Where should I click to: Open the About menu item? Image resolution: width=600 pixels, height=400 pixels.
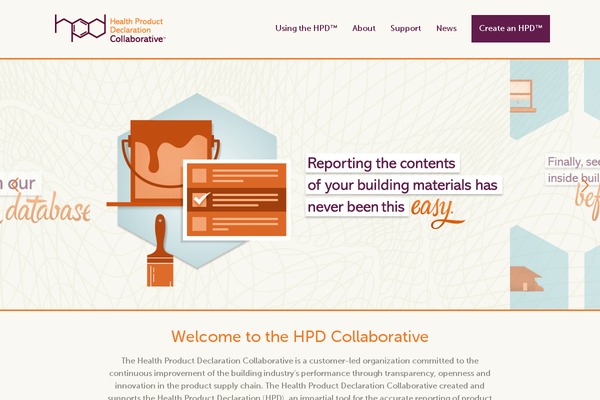[364, 28]
